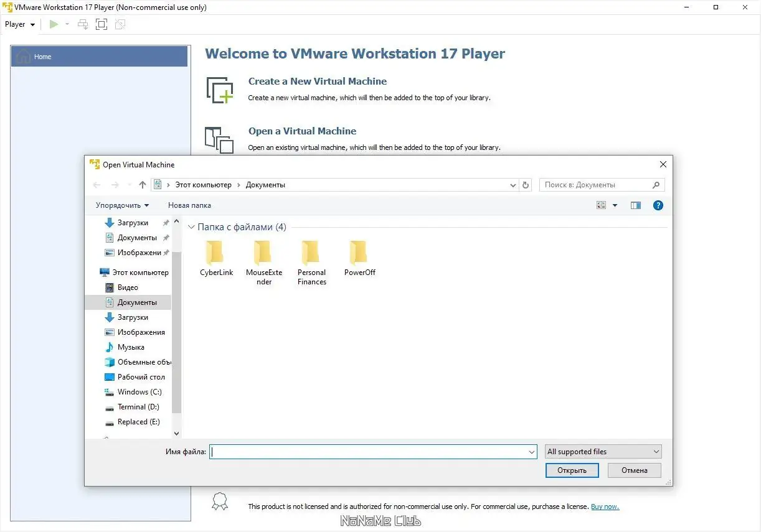The width and height of the screenshot is (761, 532).
Task: Click Open a Virtual Machine heading
Action: click(302, 131)
